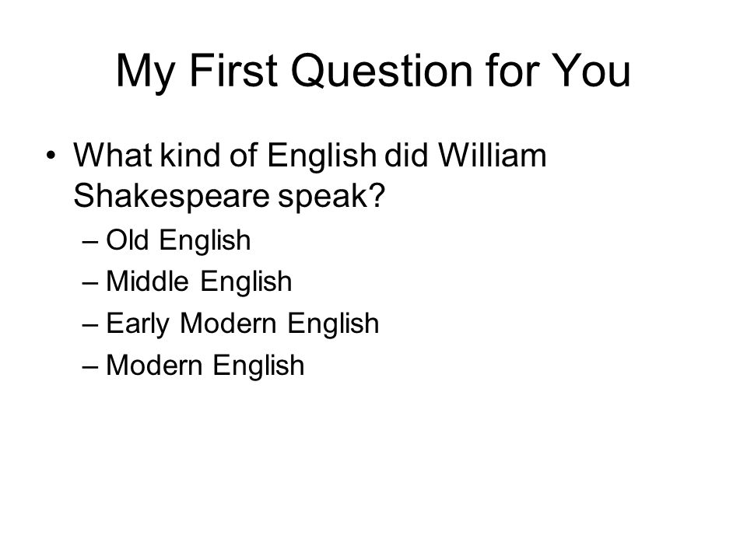Viewport: 747px width, 560px height.
Task: Click the dash before Old English
Action: click(90, 242)
